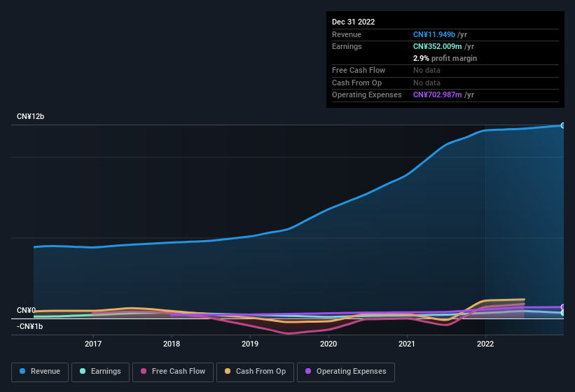Click the Earnings row label in tooltip
The height and width of the screenshot is (392, 575).
tap(347, 46)
